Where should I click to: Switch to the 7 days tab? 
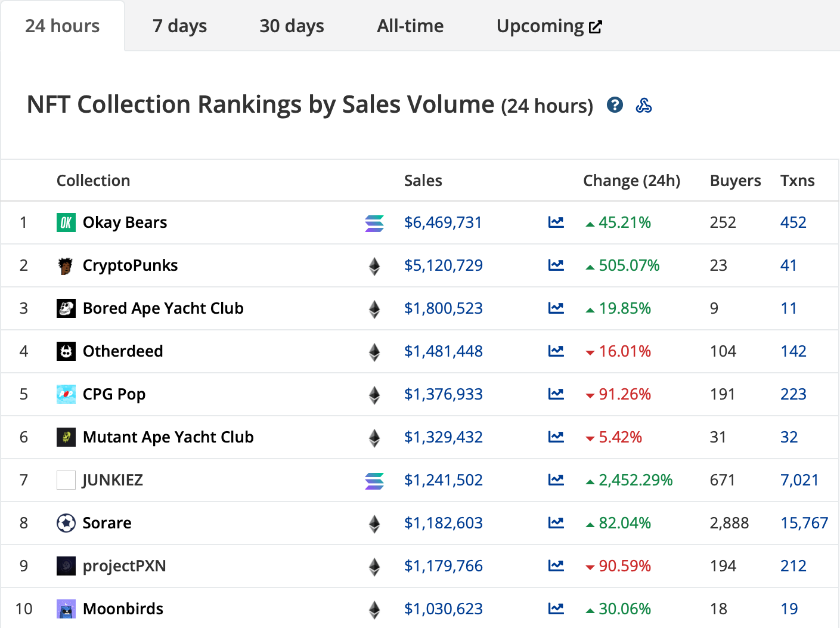point(180,26)
